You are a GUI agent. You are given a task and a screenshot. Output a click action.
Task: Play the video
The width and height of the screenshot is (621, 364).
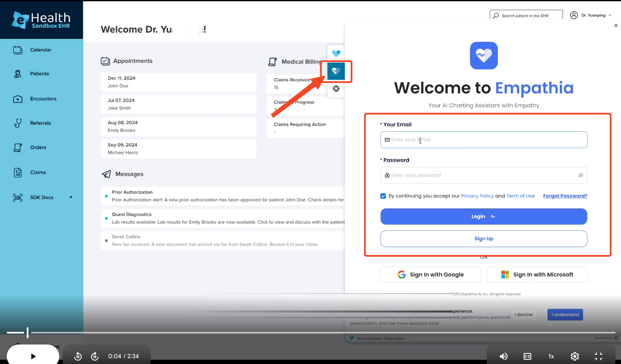click(x=33, y=356)
